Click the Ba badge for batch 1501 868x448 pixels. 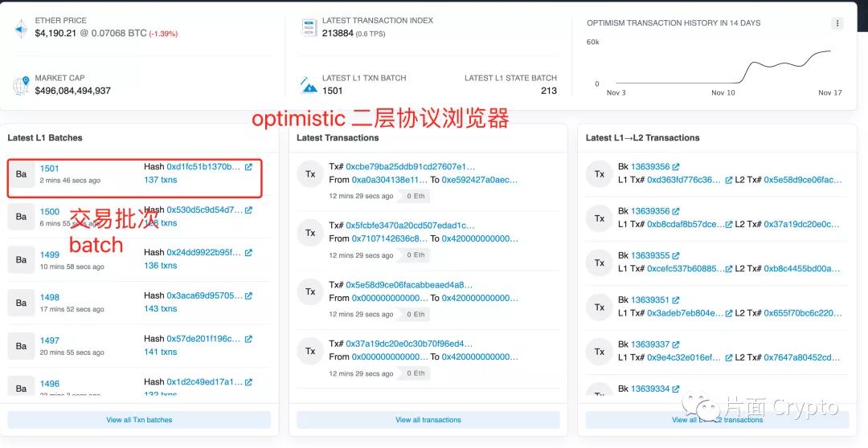pyautogui.click(x=21, y=173)
